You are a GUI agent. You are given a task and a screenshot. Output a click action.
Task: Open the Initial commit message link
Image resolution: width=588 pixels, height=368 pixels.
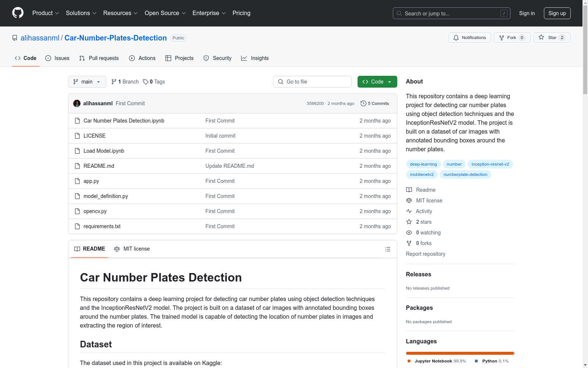[220, 136]
